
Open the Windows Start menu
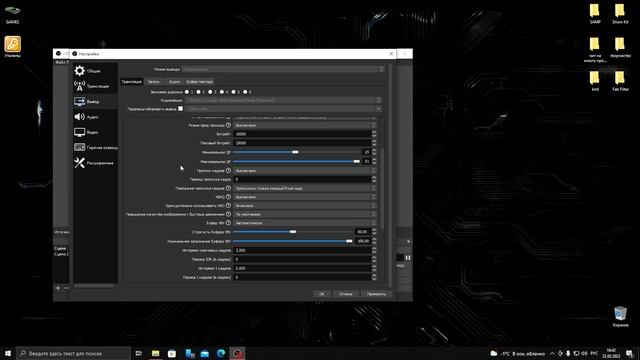(8, 353)
